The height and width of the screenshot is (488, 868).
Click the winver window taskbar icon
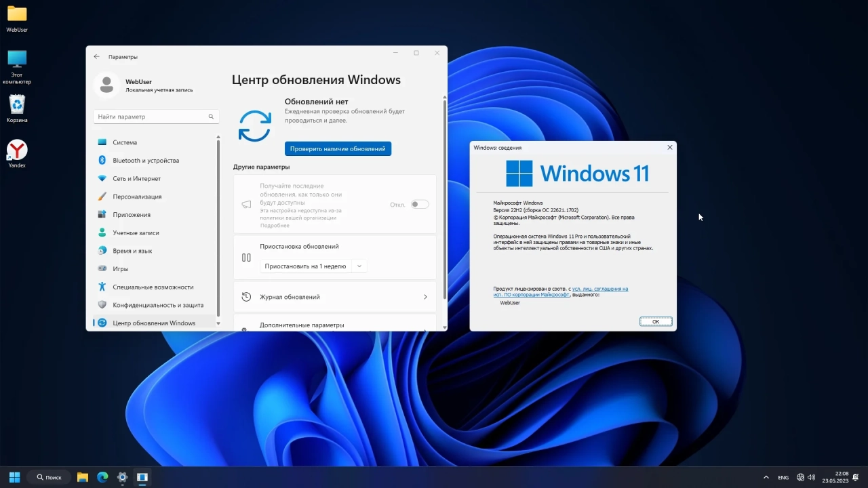(x=142, y=477)
